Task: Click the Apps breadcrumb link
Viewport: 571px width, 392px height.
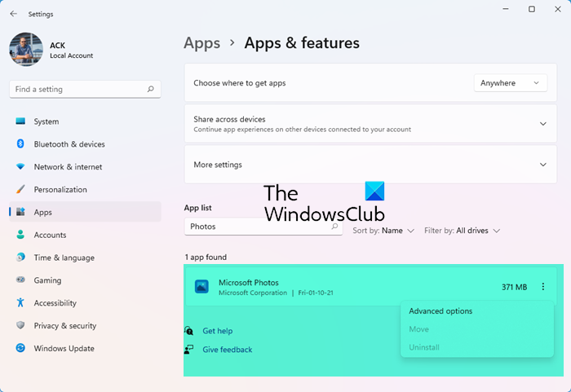Action: coord(201,43)
